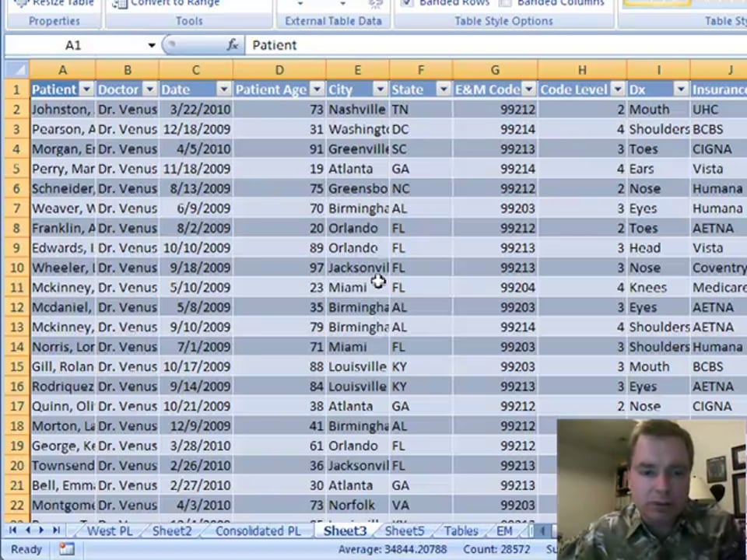Click the patient cell Morgan in row 4
This screenshot has height=560, width=747.
pos(62,149)
